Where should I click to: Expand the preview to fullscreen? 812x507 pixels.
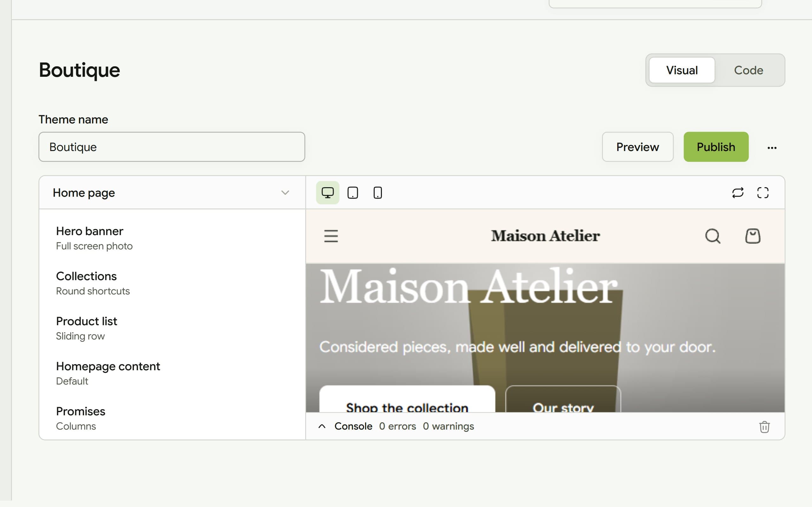tap(763, 193)
